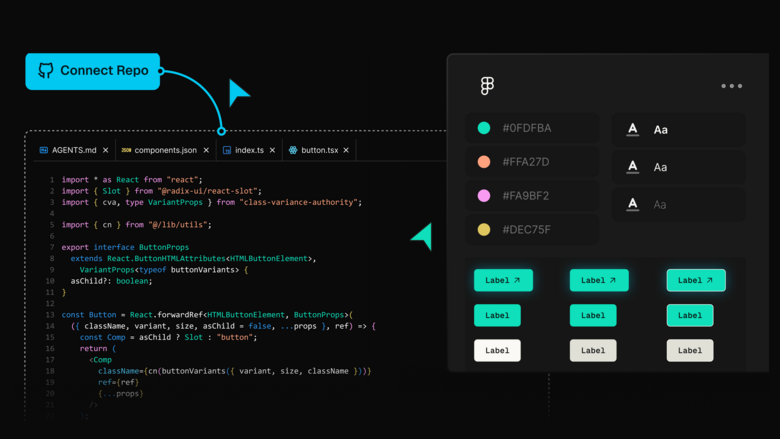Click the JSON file icon on components.json

(126, 150)
